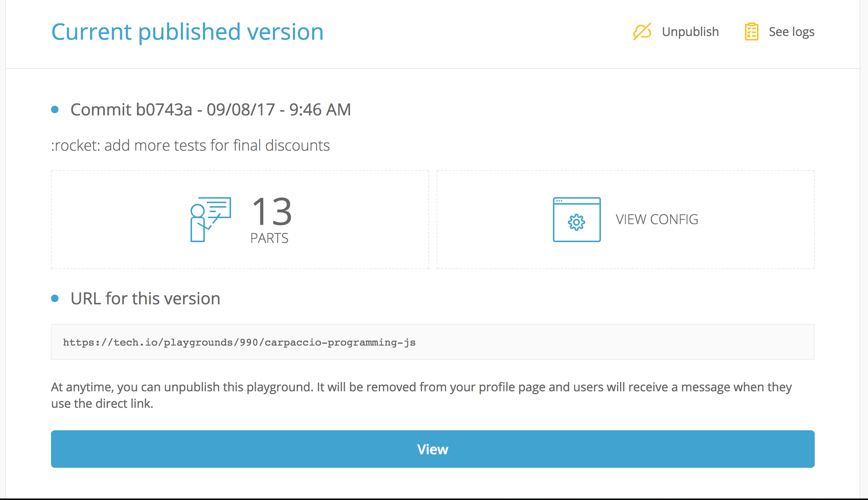Click the PARTS label under the number 13

[x=270, y=237]
